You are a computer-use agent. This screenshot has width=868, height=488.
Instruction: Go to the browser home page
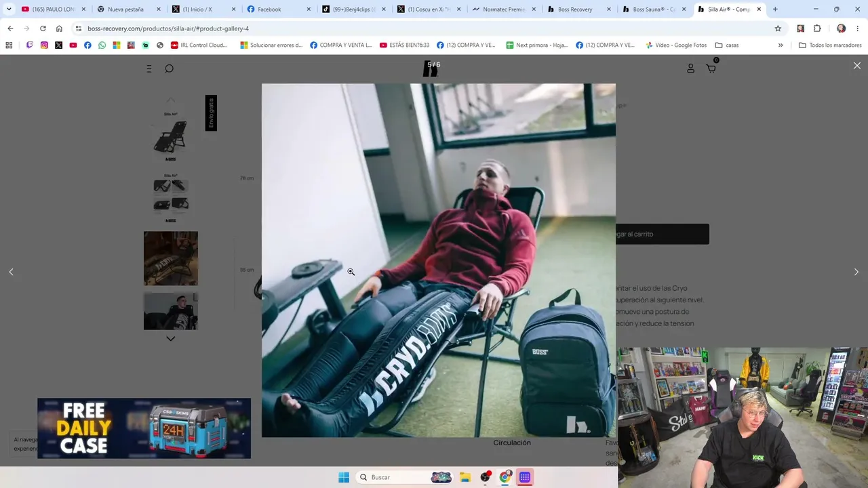point(59,28)
